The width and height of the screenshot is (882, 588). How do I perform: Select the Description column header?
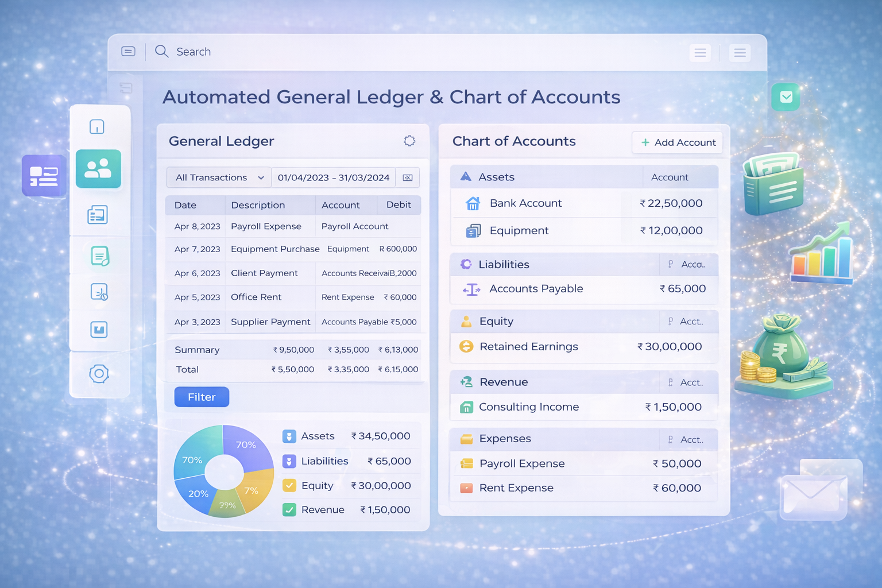258,205
